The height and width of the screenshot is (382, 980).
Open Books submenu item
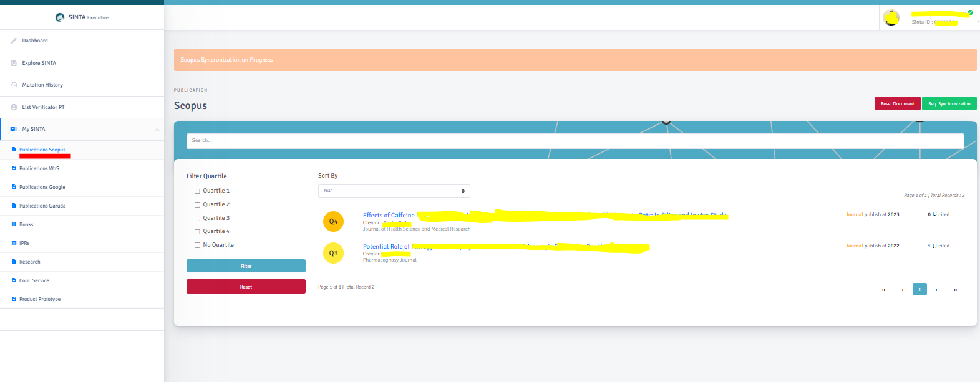pyautogui.click(x=82, y=224)
